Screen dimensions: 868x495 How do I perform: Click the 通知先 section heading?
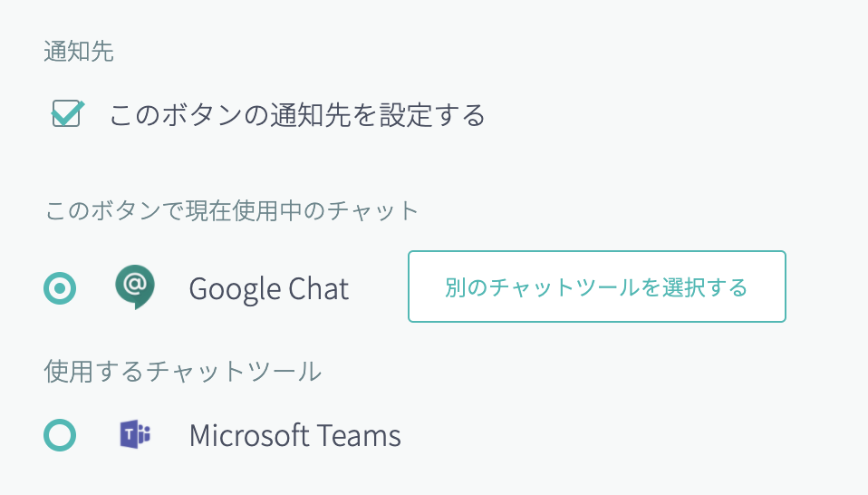click(x=79, y=52)
